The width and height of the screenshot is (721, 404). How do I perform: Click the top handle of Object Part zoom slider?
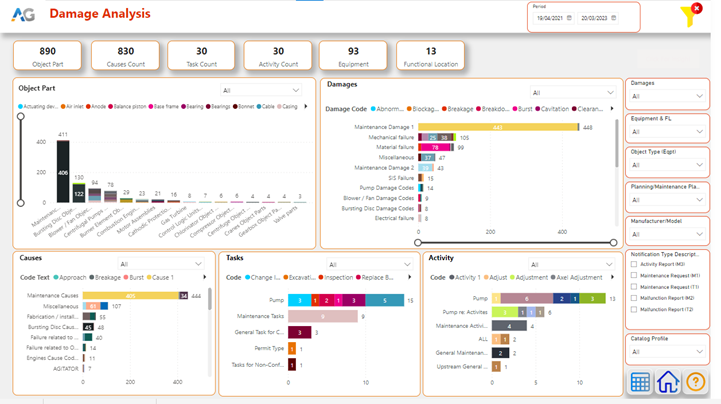(x=21, y=117)
